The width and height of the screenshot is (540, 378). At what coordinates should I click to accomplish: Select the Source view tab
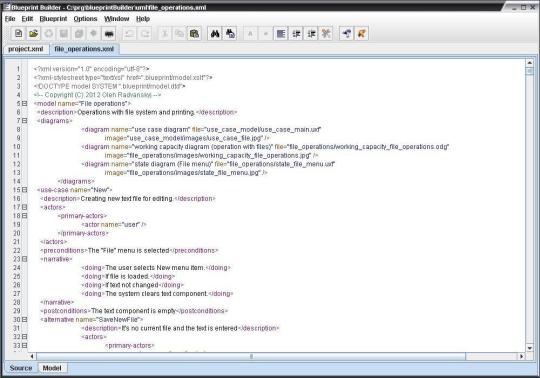(21, 368)
